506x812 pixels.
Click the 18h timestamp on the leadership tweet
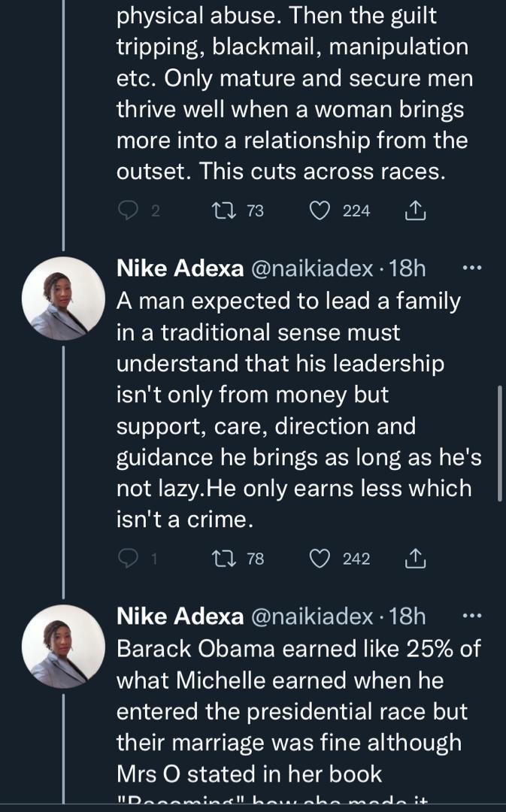(408, 269)
